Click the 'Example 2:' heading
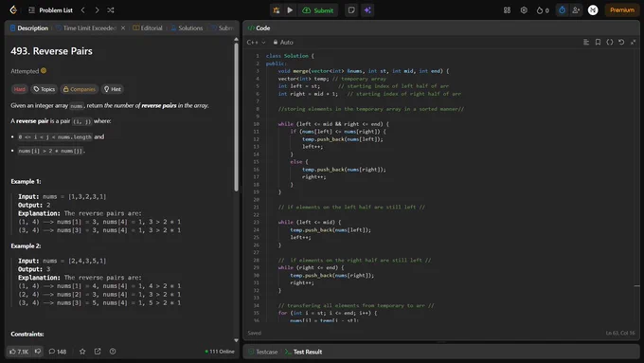The width and height of the screenshot is (644, 363). 26,245
